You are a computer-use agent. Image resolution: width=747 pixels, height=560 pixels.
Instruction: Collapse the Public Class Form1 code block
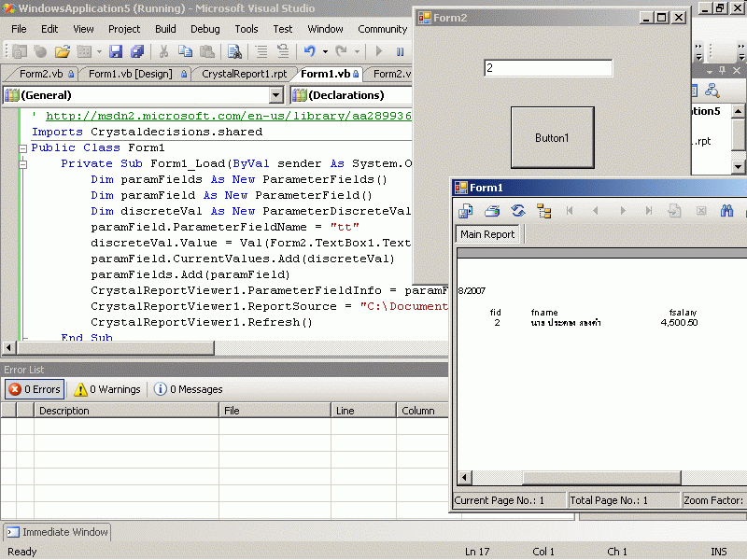[22, 148]
